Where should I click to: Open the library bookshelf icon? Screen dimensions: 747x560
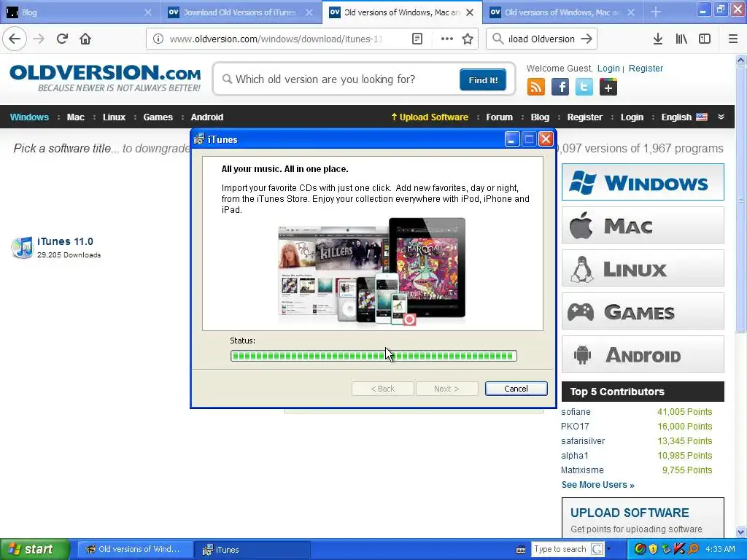point(681,39)
